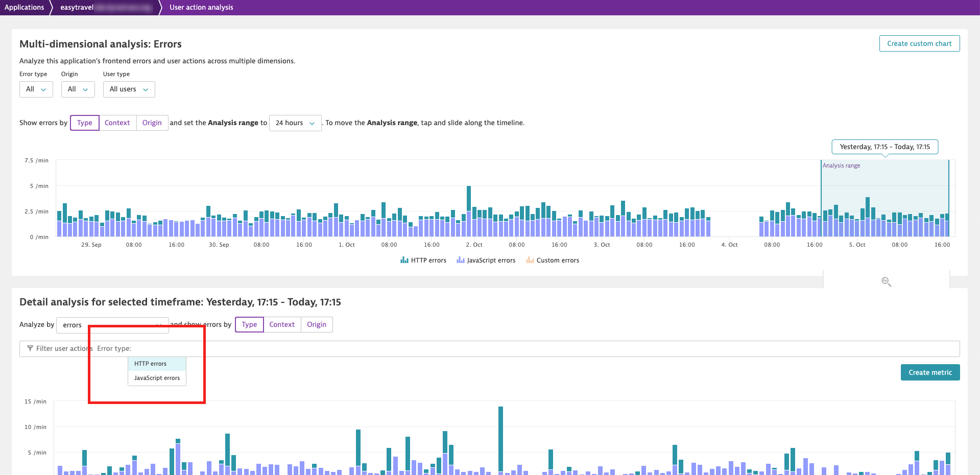Show errors by Origin in top chart

(152, 123)
